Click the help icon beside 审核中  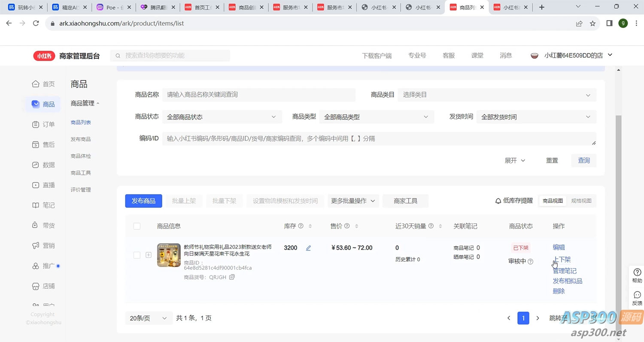click(530, 261)
